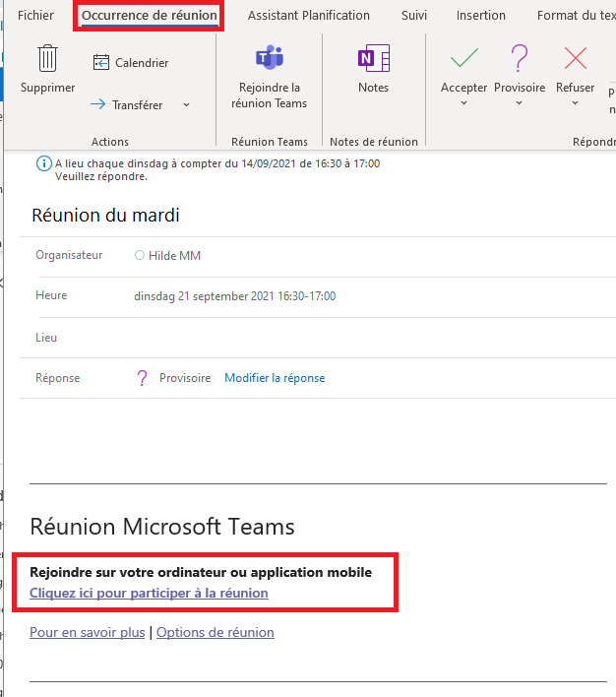The image size is (616, 697).
Task: Click the Modifier la réponse link
Action: 275,378
